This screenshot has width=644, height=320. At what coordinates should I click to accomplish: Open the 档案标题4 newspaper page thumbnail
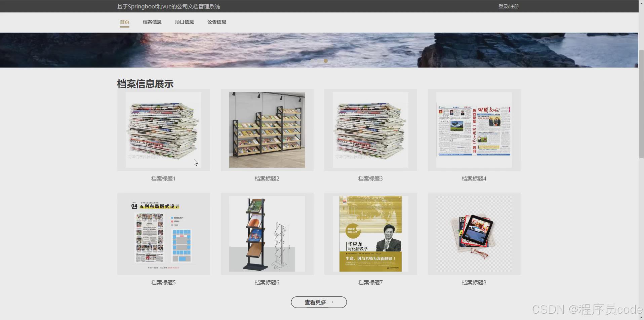tap(474, 130)
